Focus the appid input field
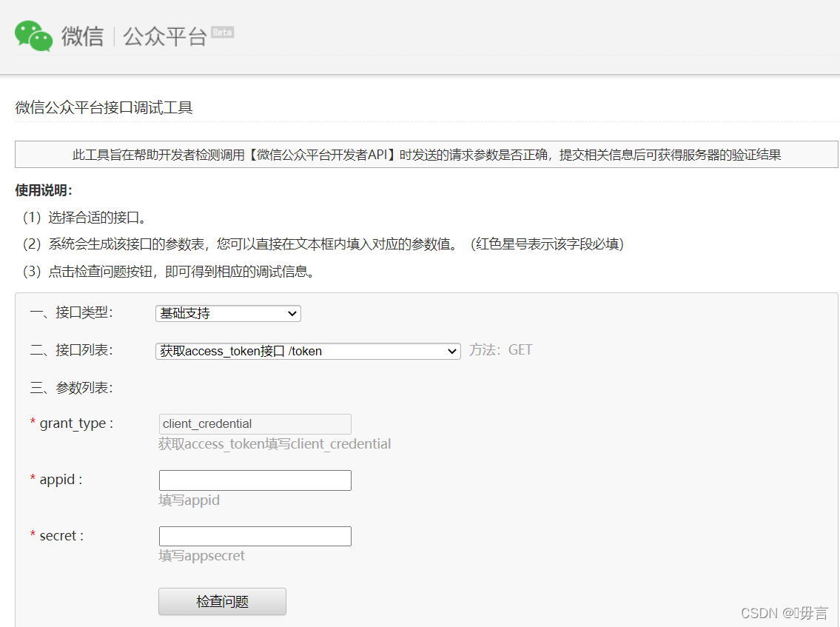Viewport: 840px width, 627px height. [x=255, y=480]
